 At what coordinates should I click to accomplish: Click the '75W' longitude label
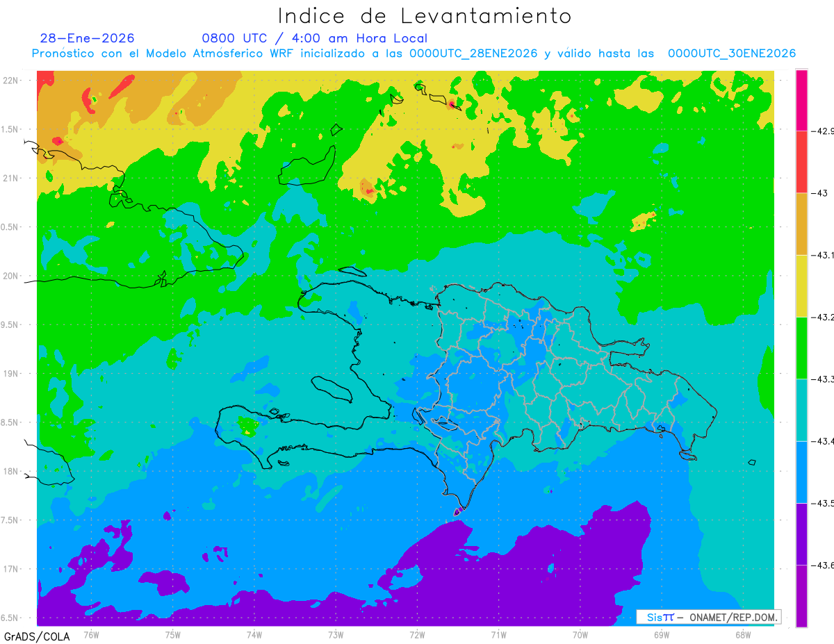click(173, 634)
